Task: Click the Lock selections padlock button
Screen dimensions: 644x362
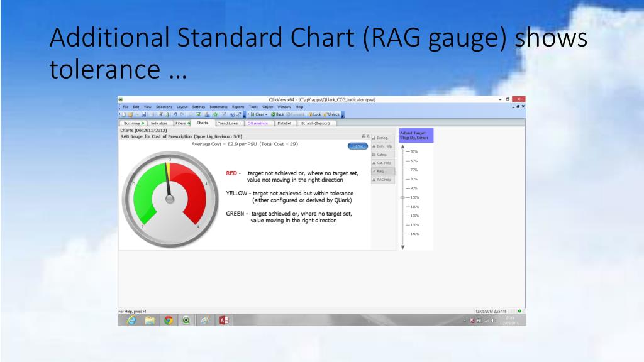Action: [x=314, y=114]
